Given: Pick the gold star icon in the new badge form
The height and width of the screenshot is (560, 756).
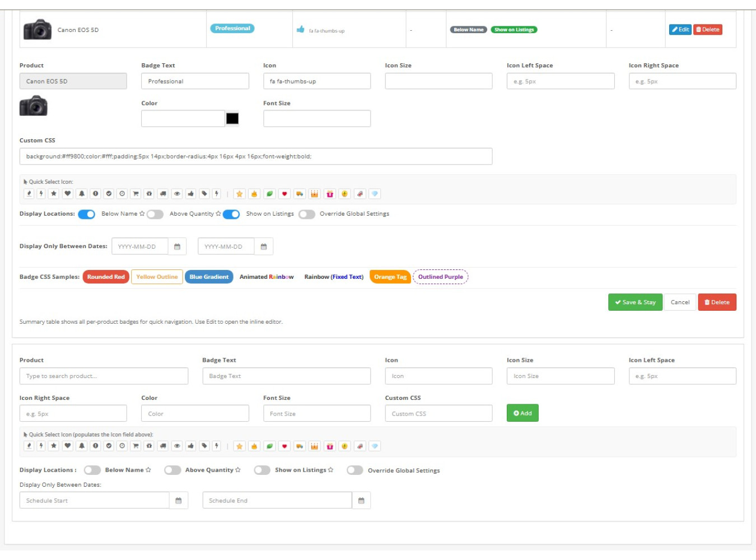Looking at the screenshot, I should (x=239, y=446).
